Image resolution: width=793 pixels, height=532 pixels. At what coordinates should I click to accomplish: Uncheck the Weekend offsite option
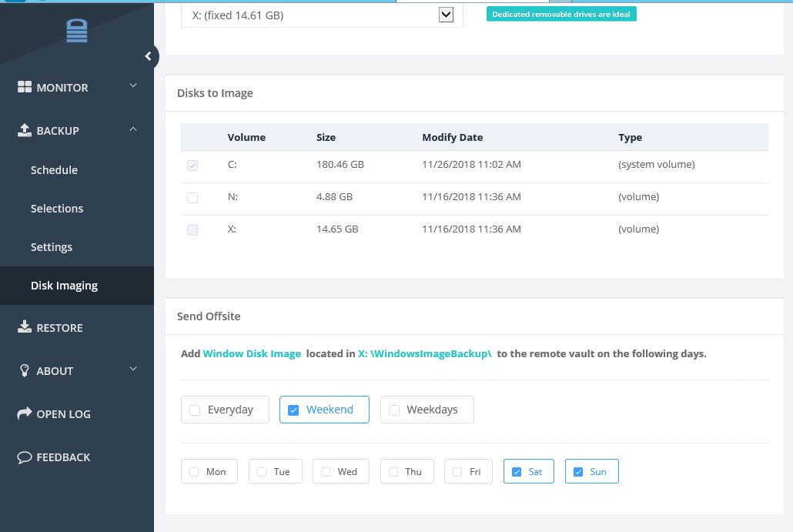coord(324,410)
